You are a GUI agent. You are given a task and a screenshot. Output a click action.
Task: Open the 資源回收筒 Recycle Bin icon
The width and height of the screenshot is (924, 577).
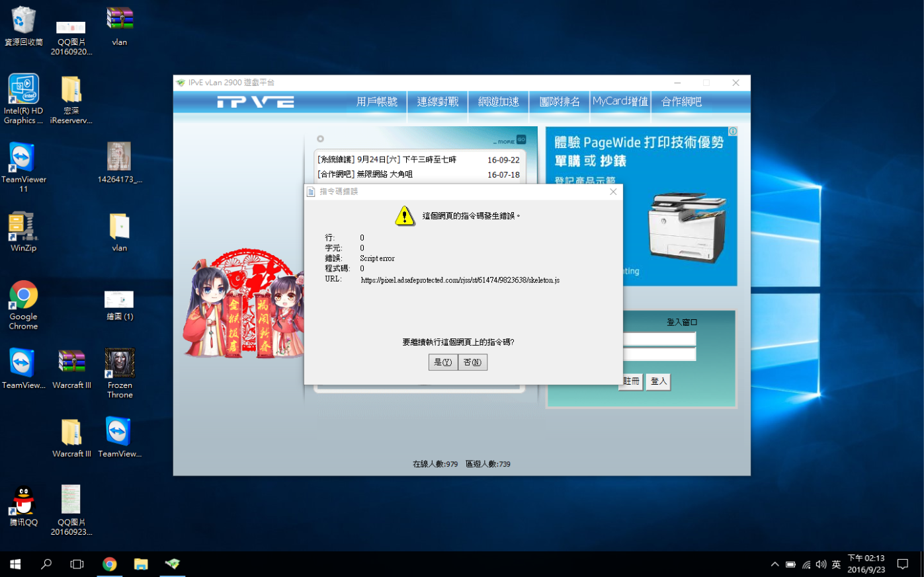(24, 26)
